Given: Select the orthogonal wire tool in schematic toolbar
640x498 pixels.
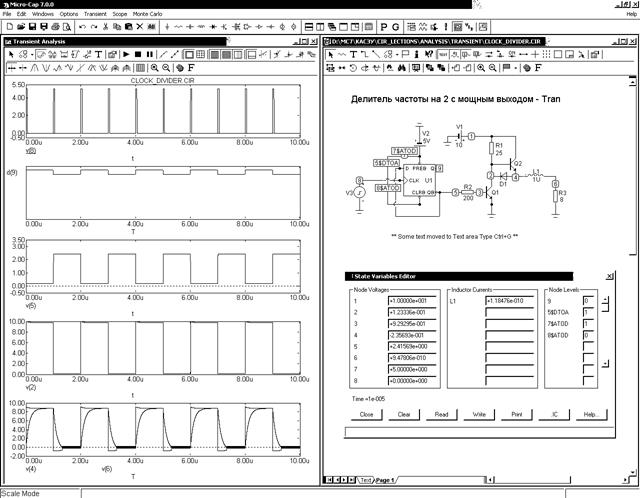Looking at the screenshot, I should (x=365, y=54).
